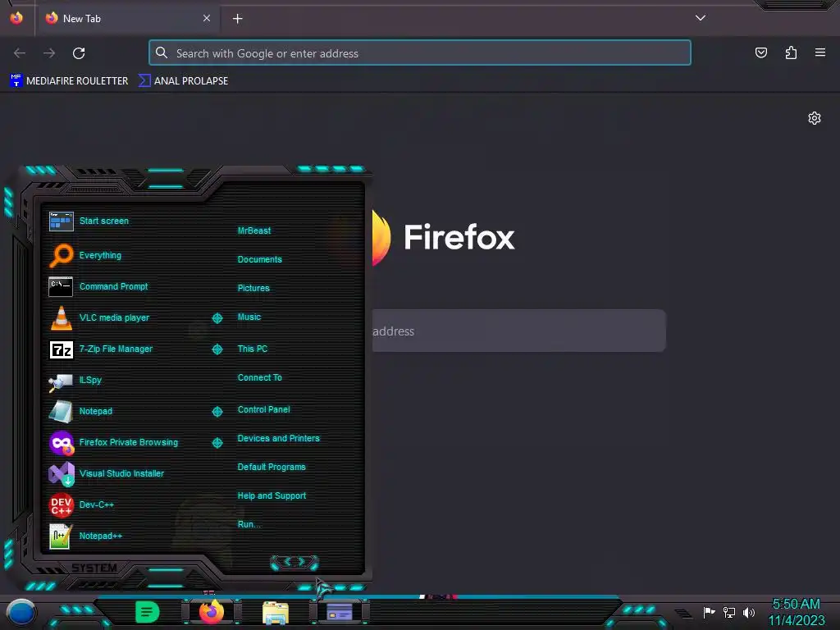Focus the Firefox address bar

click(420, 53)
